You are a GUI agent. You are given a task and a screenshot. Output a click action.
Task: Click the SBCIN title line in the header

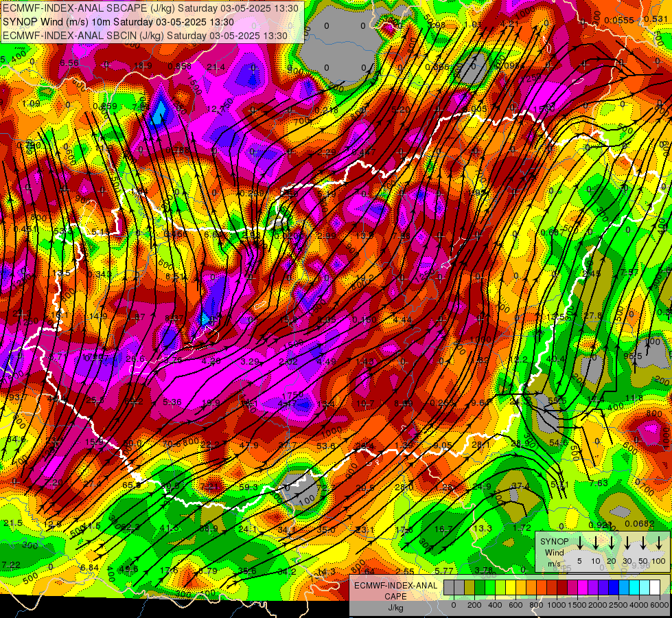[x=145, y=36]
